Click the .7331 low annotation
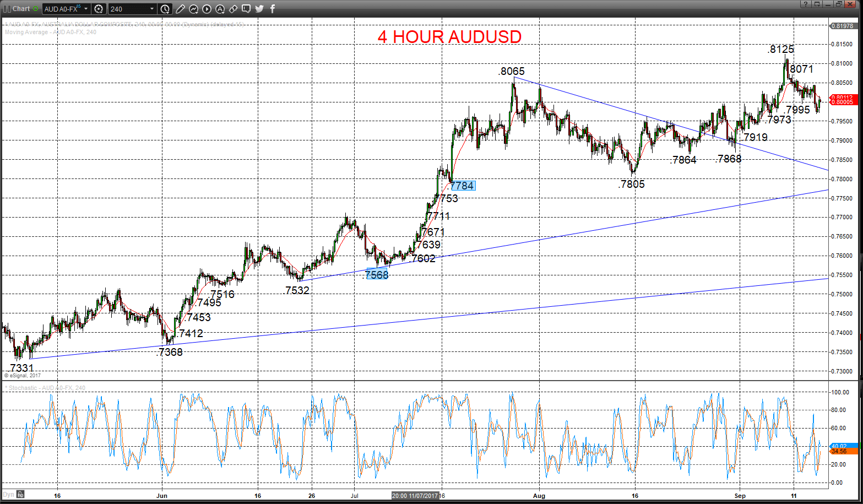Image resolution: width=863 pixels, height=504 pixels. 20,368
